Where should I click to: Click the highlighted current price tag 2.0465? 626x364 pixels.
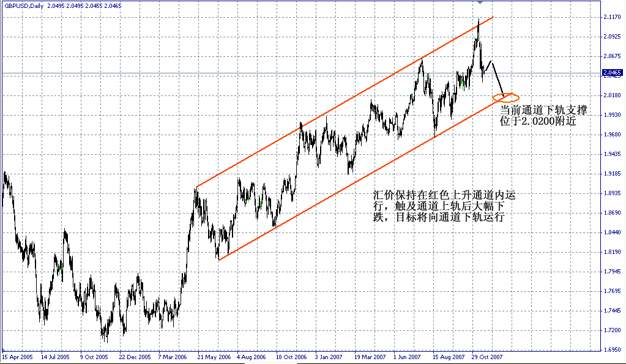[611, 72]
